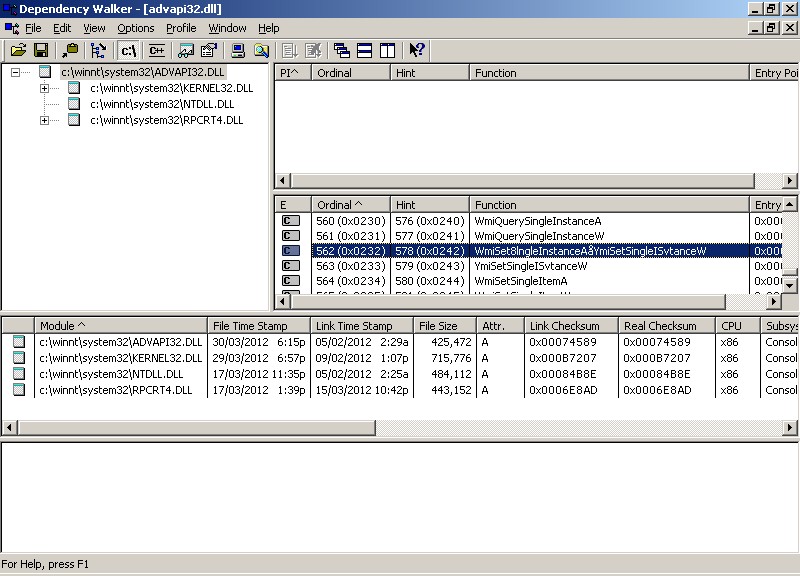The image size is (800, 576).
Task: Select highlighted export ordinal 562 (0x0232)
Action: pos(528,251)
